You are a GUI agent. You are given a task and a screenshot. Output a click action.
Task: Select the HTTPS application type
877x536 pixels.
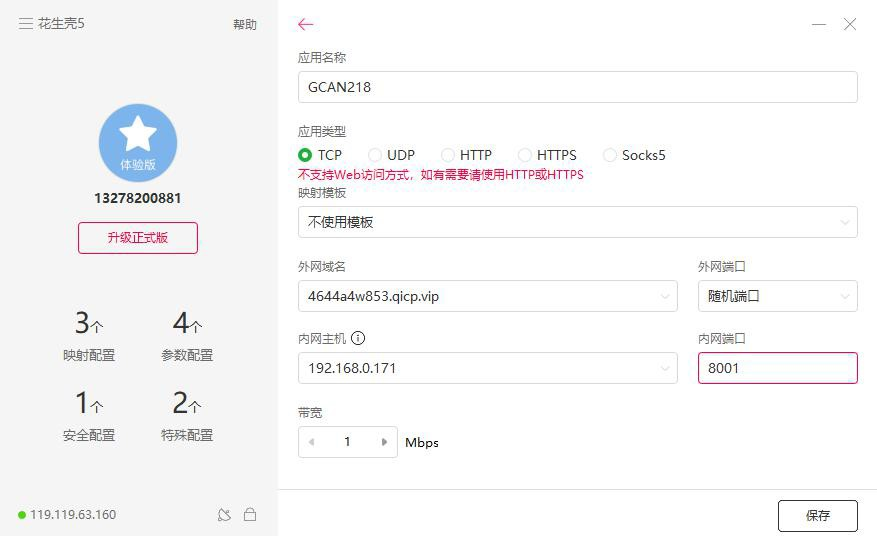(525, 155)
